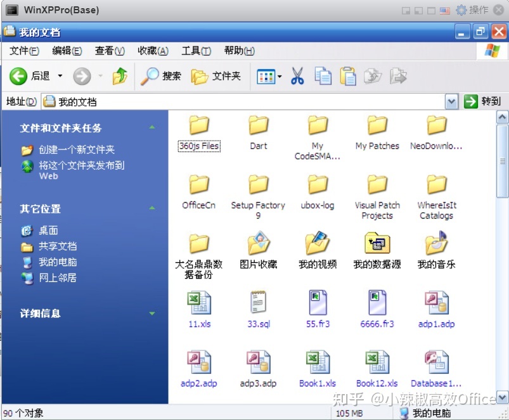
Task: Click the Up one level folder icon
Action: point(119,76)
